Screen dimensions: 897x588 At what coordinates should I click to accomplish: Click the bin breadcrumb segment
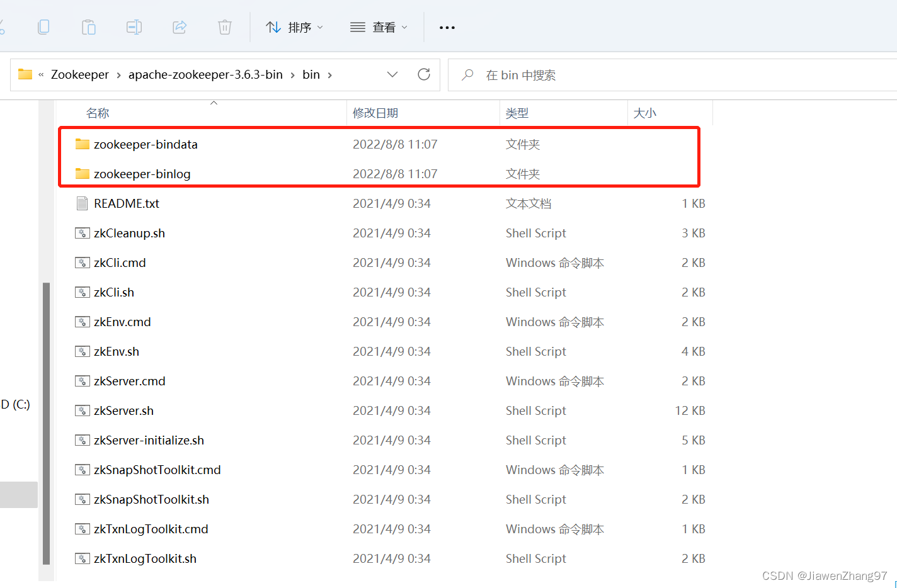[311, 74]
